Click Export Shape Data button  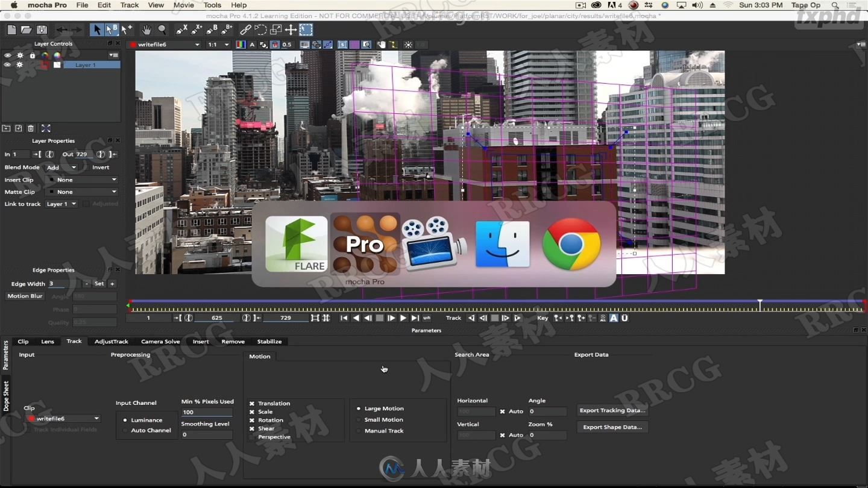612,427
